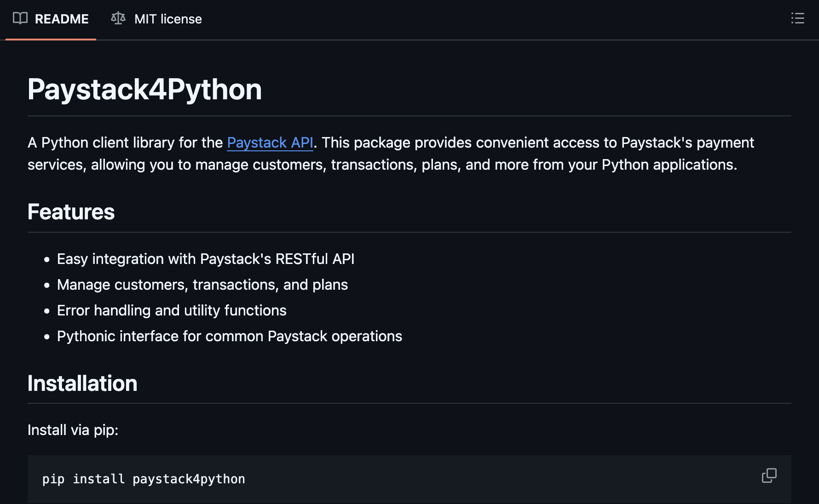Open the README outline icon
Viewport: 819px width, 504px height.
797,18
